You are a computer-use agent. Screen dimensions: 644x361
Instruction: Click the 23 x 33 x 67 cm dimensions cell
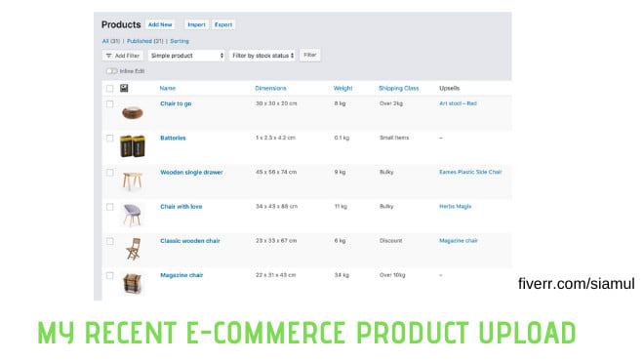(276, 241)
